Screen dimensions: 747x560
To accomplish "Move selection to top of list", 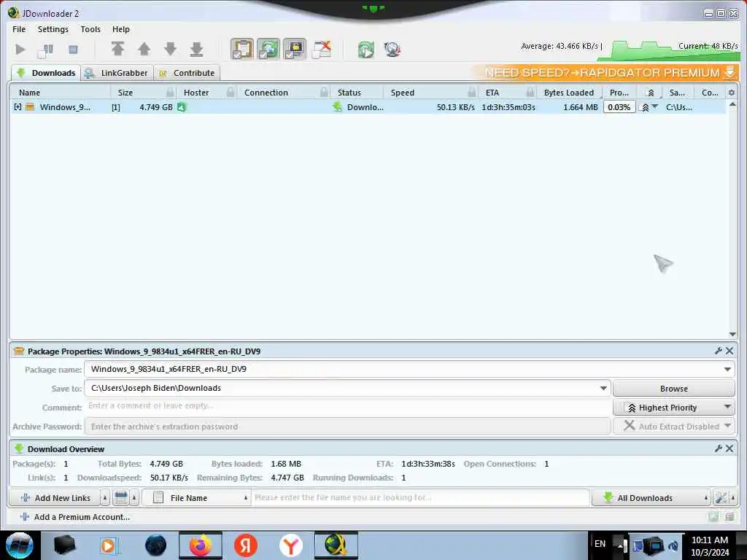I will point(117,49).
